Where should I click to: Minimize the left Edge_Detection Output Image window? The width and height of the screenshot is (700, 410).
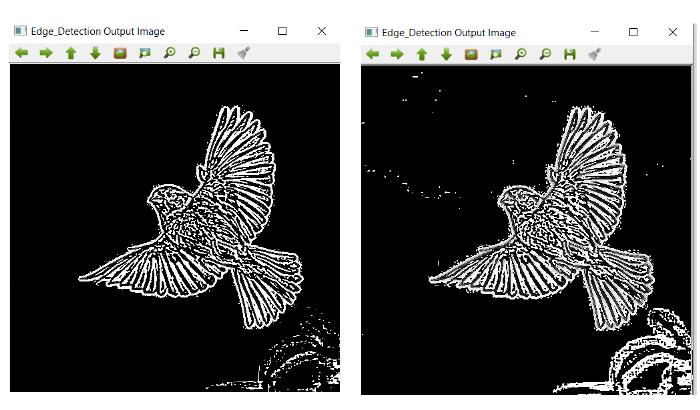point(244,31)
